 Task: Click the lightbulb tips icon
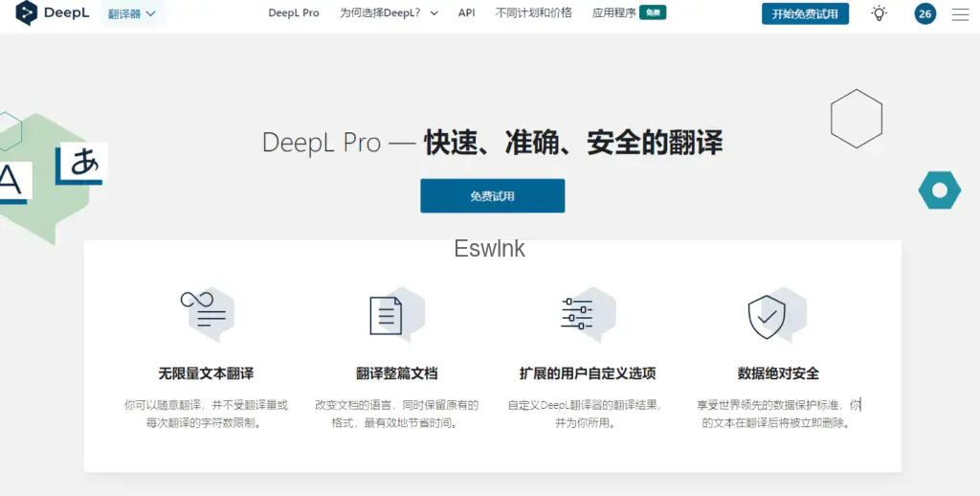[x=879, y=13]
